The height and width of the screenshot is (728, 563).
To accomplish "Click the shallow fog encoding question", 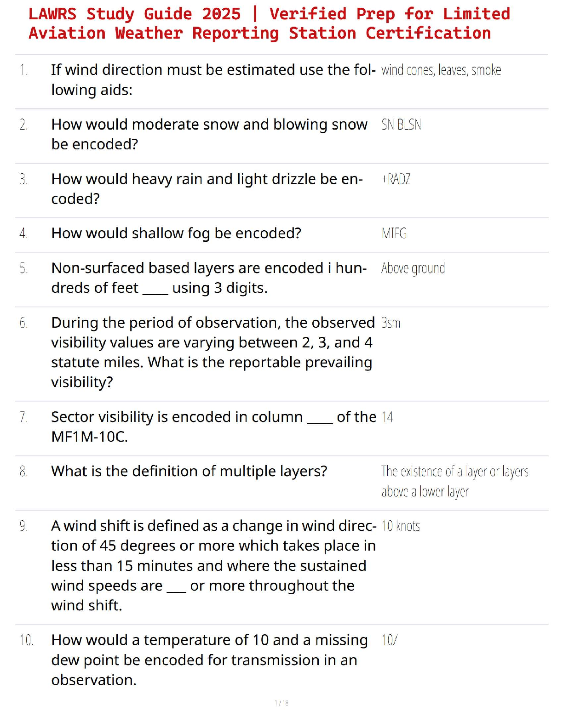I will coord(176,233).
